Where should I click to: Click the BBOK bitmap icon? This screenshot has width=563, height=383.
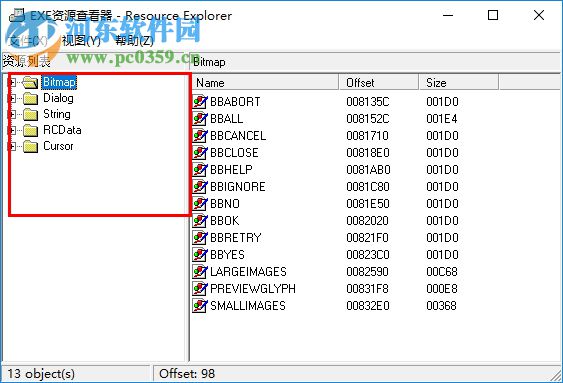pos(200,220)
